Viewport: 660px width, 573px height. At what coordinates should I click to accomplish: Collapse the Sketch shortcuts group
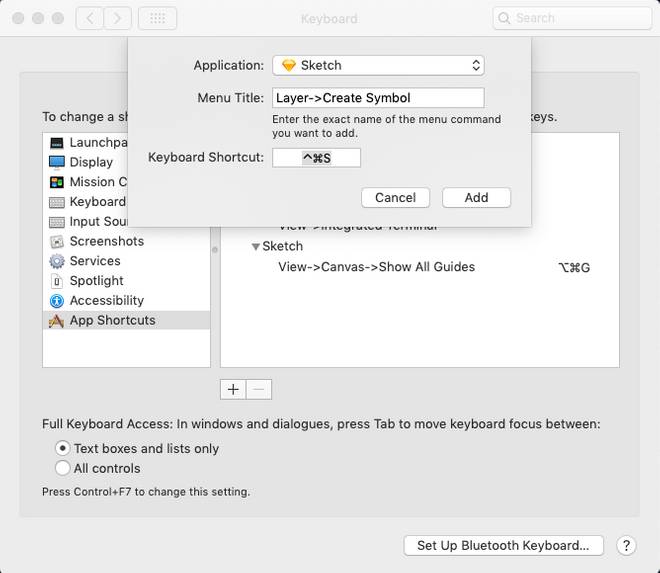coord(256,247)
